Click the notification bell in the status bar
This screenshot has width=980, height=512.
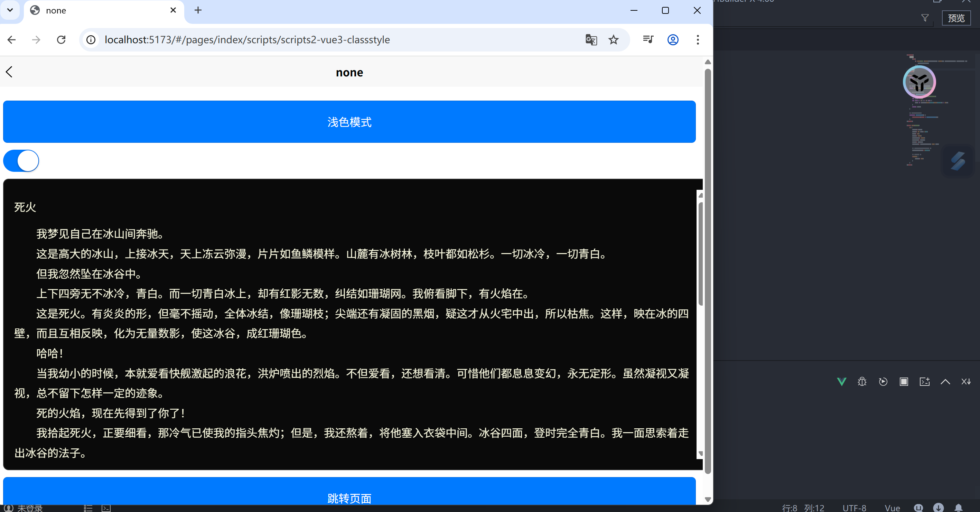tap(958, 508)
